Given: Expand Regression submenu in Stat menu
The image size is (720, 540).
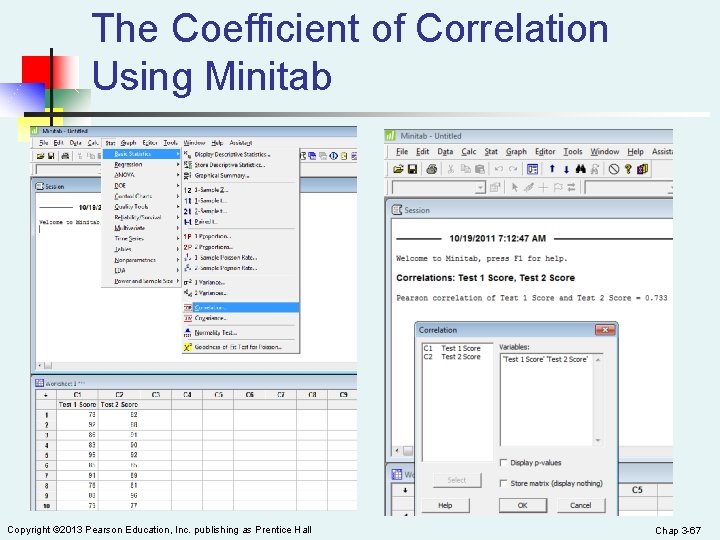Looking at the screenshot, I should click(142, 164).
